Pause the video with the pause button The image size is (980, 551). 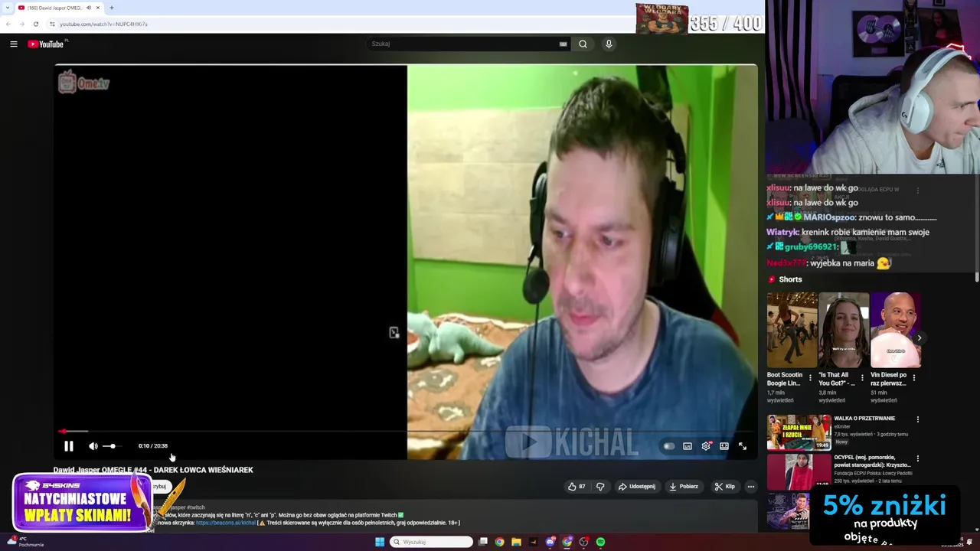pos(69,446)
